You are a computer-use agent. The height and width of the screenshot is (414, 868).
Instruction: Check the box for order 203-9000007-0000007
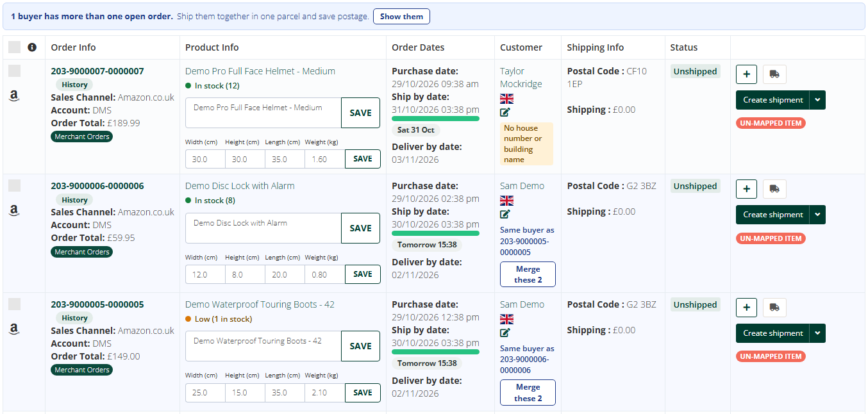(x=14, y=71)
